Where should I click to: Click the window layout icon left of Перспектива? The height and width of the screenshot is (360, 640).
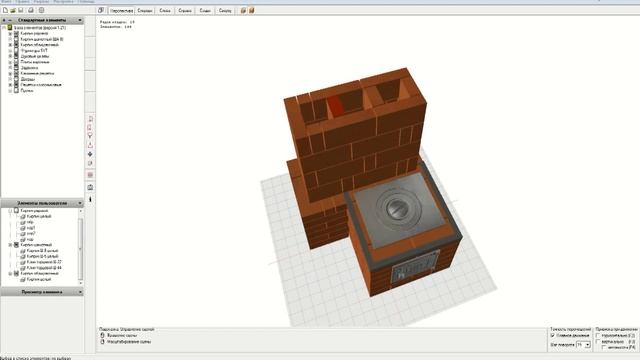pyautogui.click(x=101, y=10)
